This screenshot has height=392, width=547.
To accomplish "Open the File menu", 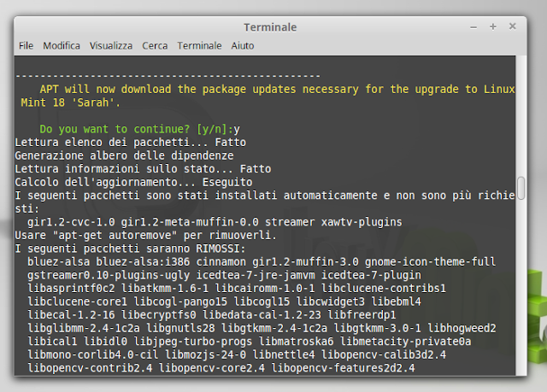I will tap(26, 45).
